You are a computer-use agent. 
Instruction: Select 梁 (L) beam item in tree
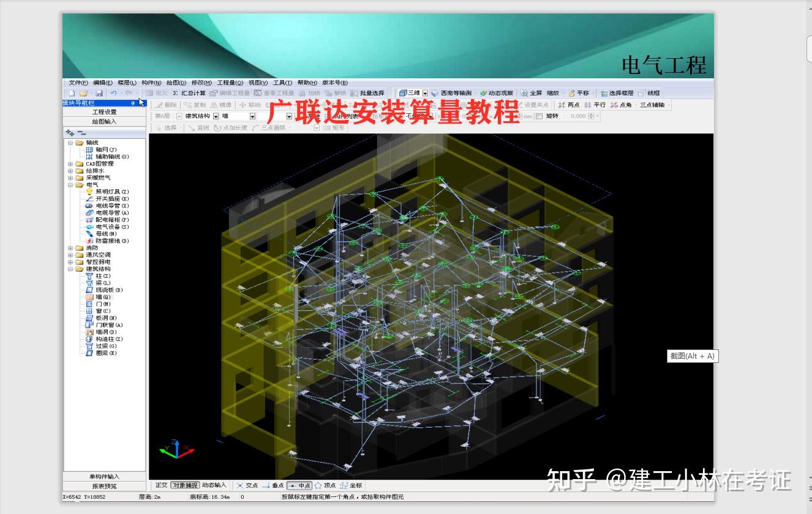[x=98, y=283]
